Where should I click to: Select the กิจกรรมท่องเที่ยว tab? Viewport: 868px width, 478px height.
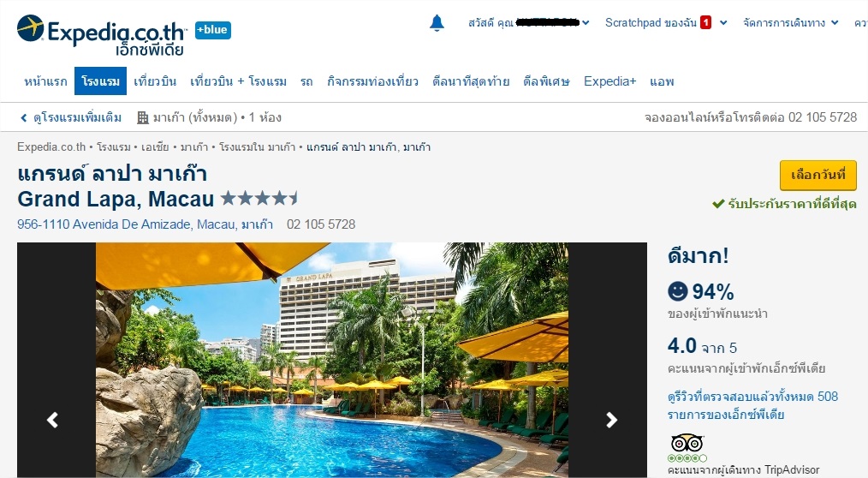pyautogui.click(x=372, y=81)
